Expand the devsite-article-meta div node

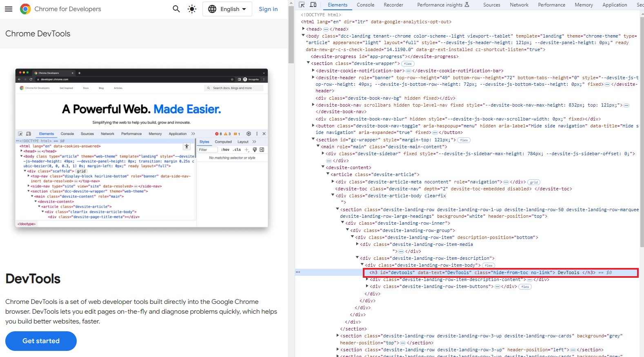333,181
